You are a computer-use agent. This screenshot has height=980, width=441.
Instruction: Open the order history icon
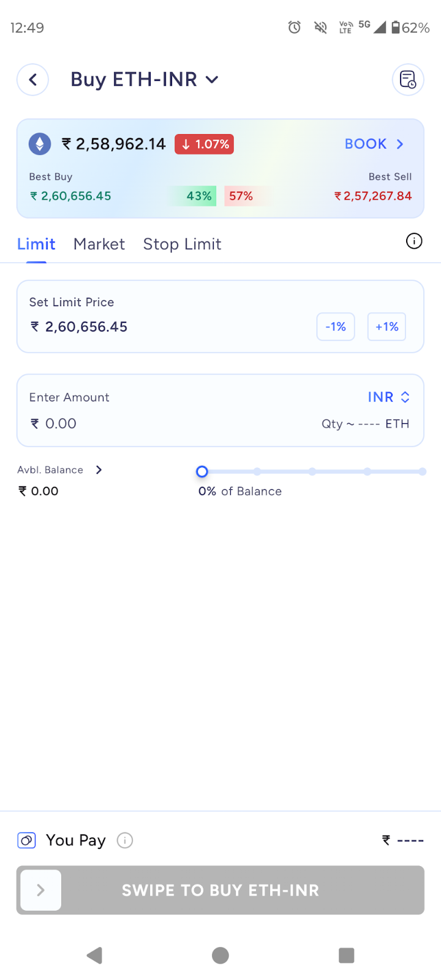(x=407, y=80)
